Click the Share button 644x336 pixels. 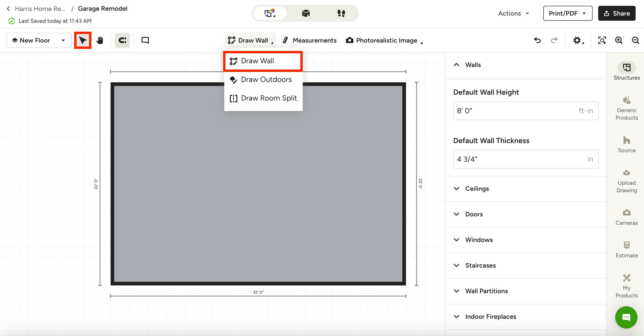click(x=617, y=13)
